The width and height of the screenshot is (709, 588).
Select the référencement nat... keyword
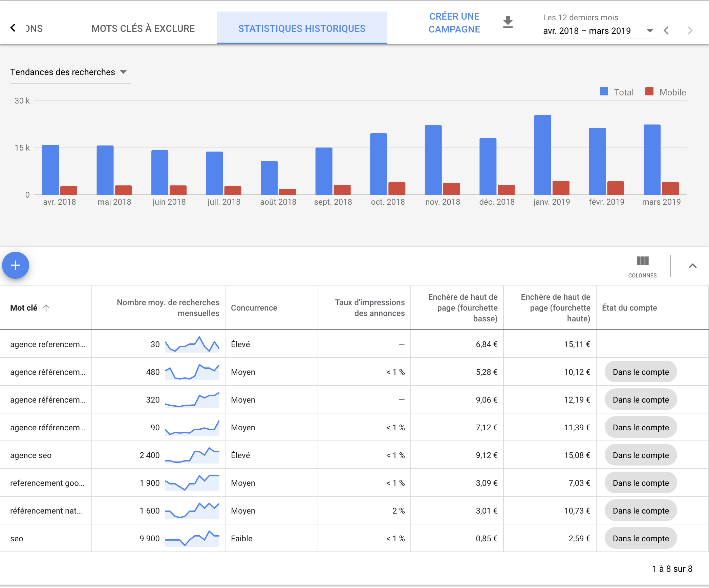point(46,511)
